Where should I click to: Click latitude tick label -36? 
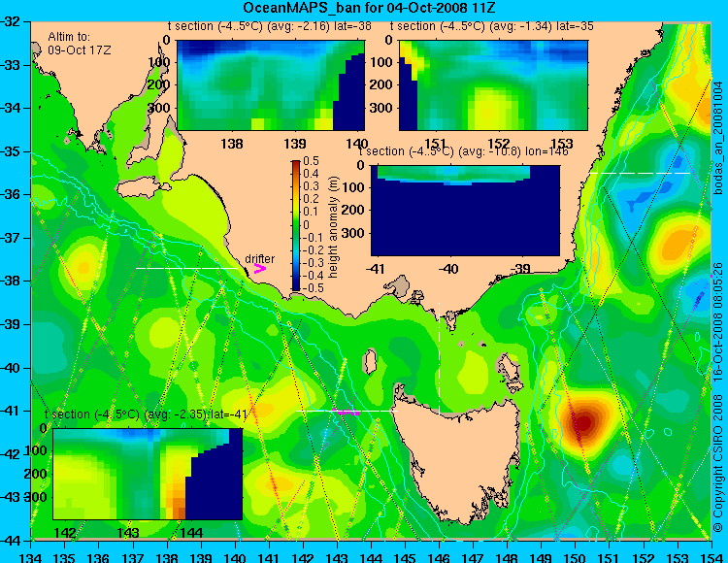[x=11, y=194]
